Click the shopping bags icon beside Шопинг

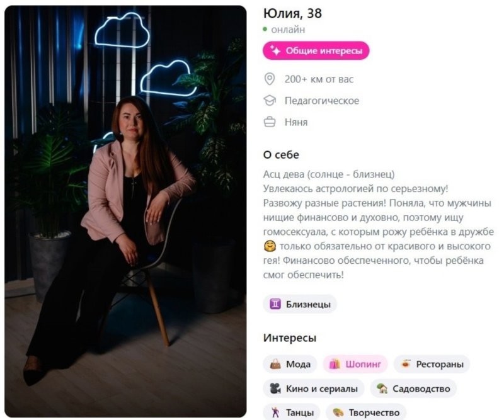335,364
